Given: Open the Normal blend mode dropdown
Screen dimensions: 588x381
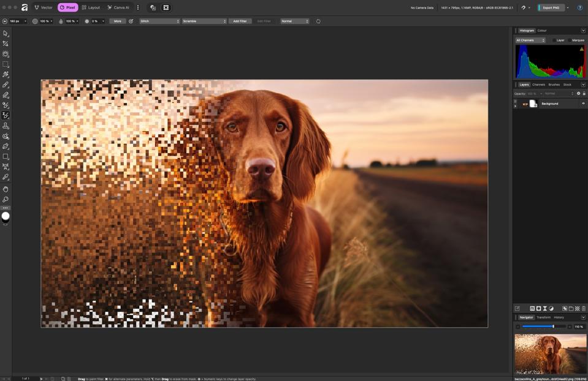Looking at the screenshot, I should coord(294,21).
